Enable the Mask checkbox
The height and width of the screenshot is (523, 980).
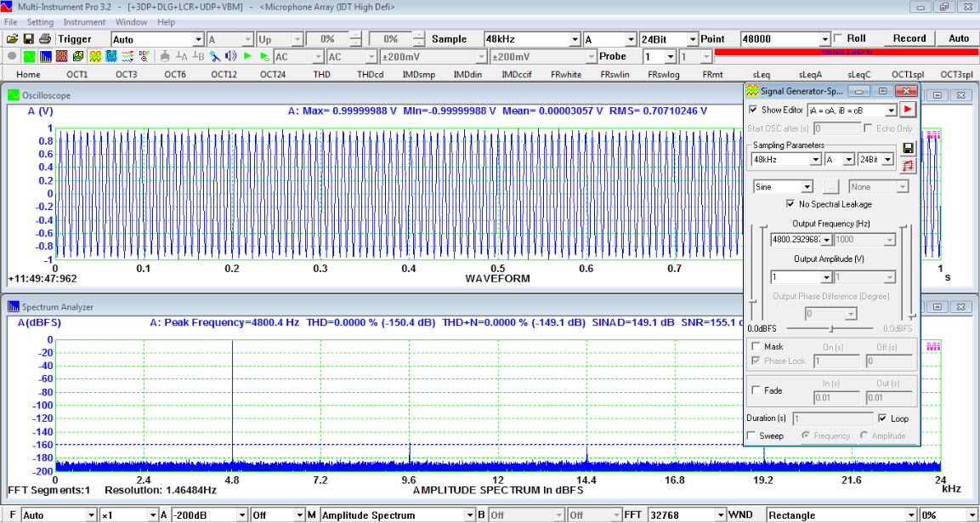756,346
